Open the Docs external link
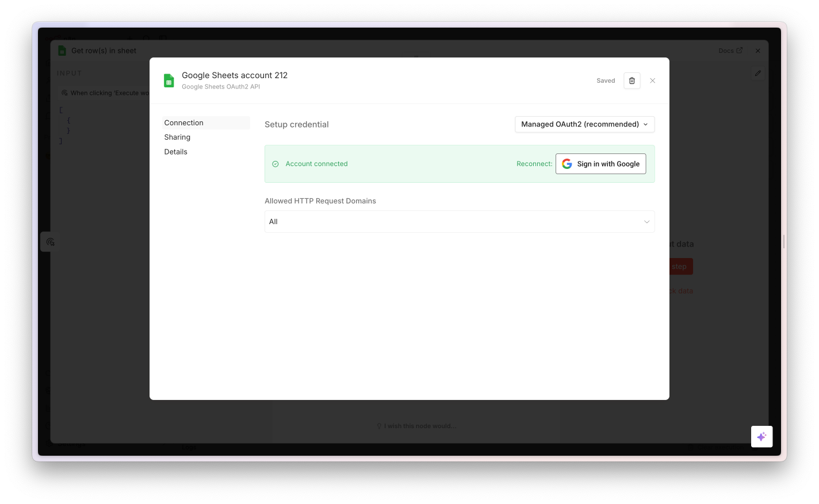 (x=730, y=51)
